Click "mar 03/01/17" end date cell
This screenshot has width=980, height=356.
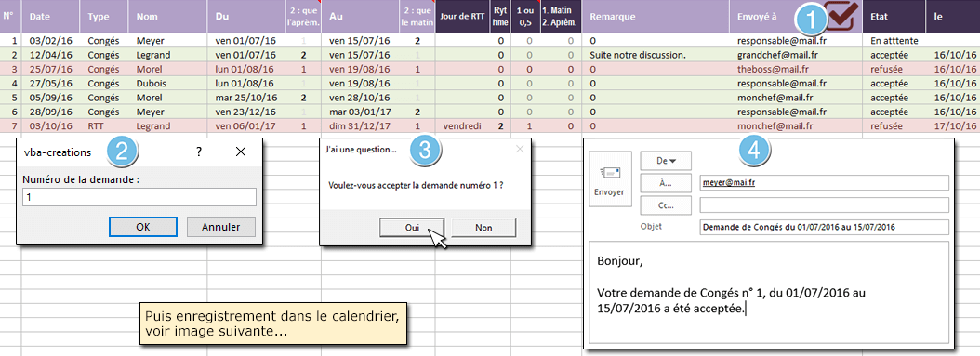pyautogui.click(x=360, y=112)
